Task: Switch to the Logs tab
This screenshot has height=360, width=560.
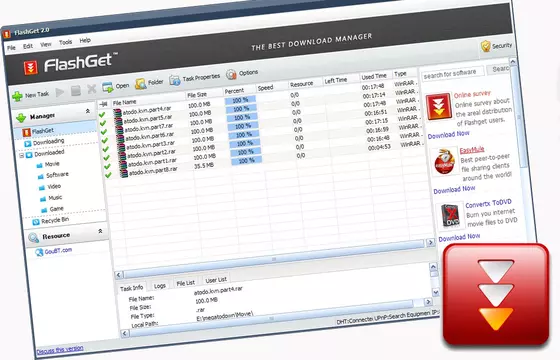Action: pos(160,286)
